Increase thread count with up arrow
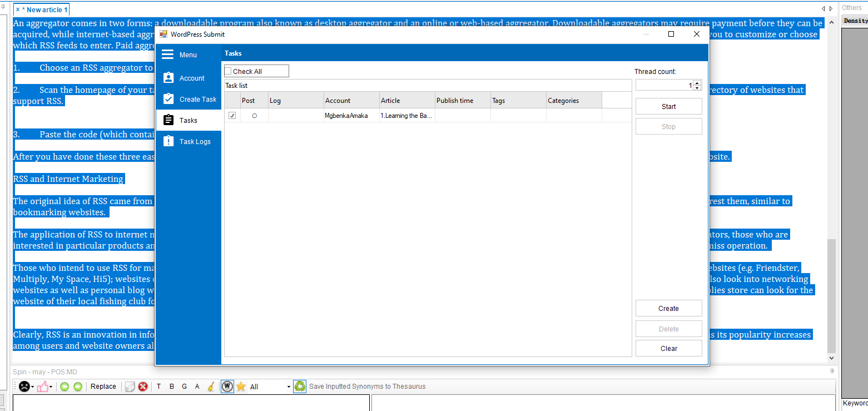Screen dimensions: 868x411 click(697, 83)
